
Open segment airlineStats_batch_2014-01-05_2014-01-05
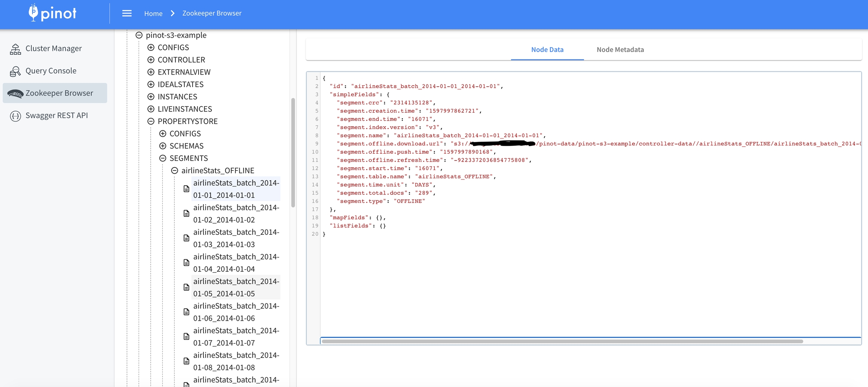236,287
